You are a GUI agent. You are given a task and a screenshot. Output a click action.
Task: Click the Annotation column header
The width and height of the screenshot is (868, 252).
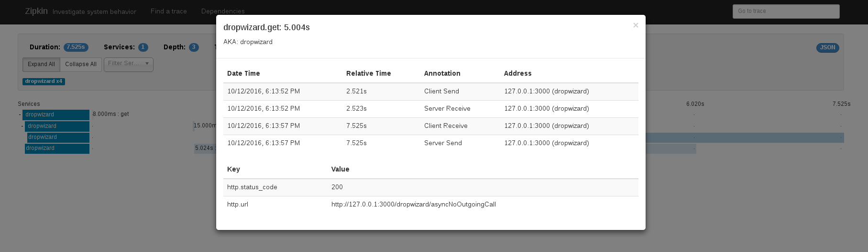tap(442, 73)
